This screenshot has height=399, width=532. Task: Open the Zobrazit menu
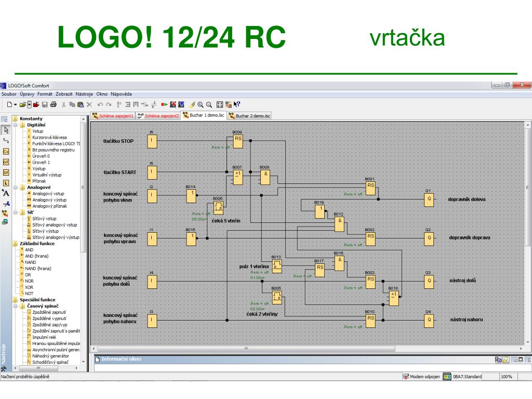64,94
